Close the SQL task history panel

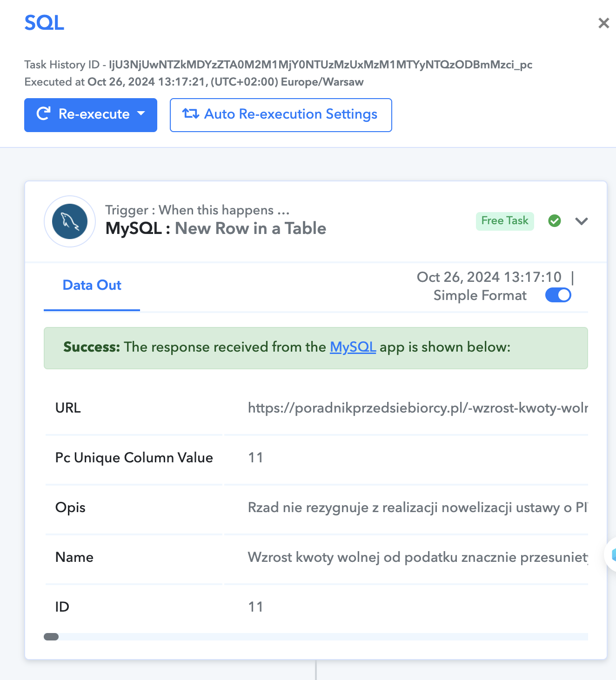pyautogui.click(x=603, y=23)
